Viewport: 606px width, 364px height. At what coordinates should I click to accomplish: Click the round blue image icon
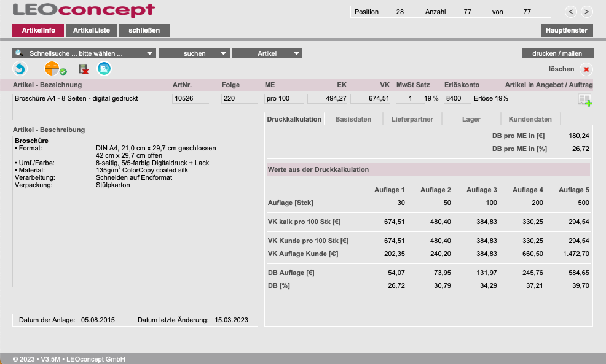coord(104,69)
